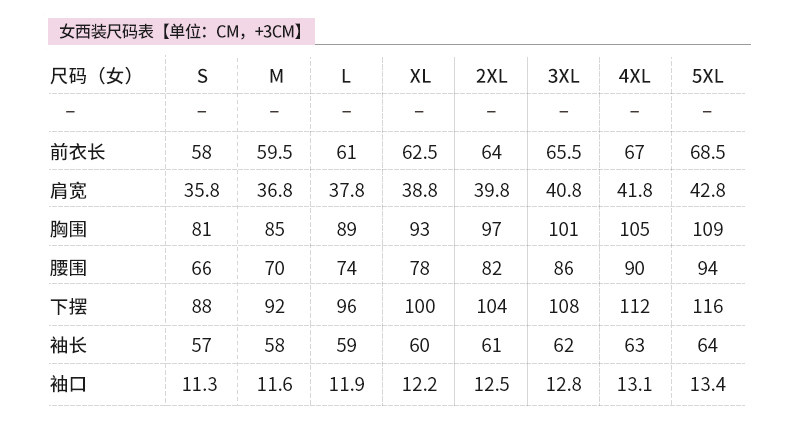Select the 5XL size column header
Screen dimensions: 790x422
pyautogui.click(x=707, y=77)
